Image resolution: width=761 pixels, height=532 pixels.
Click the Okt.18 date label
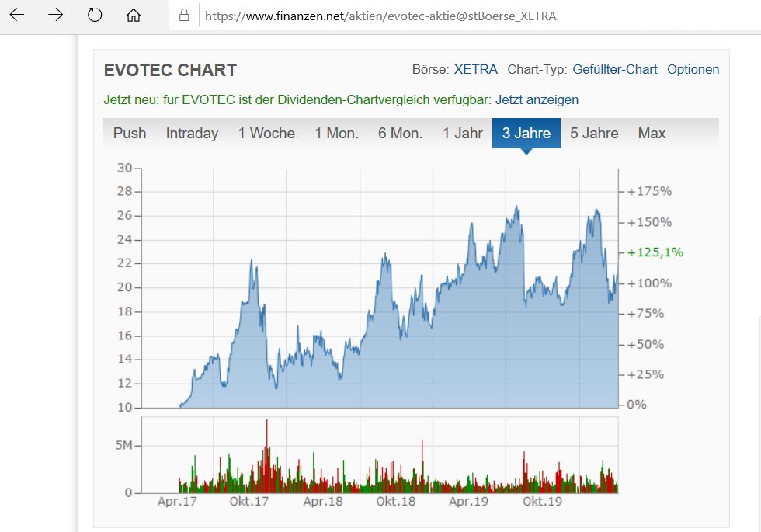tap(396, 502)
